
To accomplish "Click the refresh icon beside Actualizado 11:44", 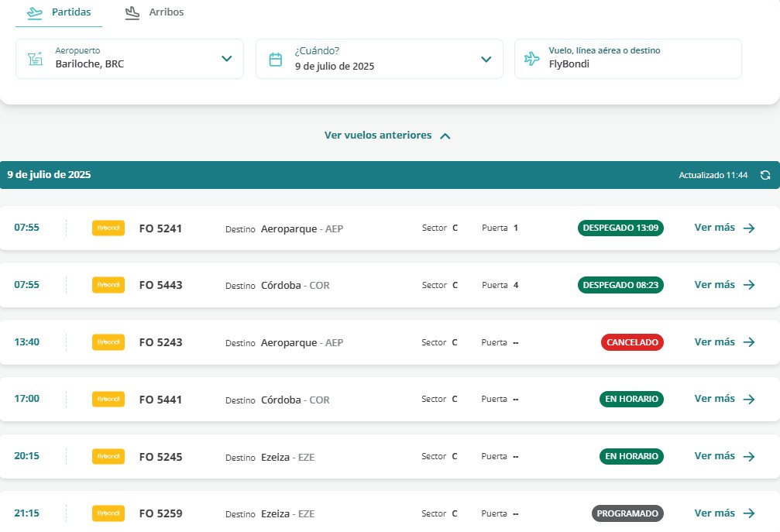I will click(765, 175).
